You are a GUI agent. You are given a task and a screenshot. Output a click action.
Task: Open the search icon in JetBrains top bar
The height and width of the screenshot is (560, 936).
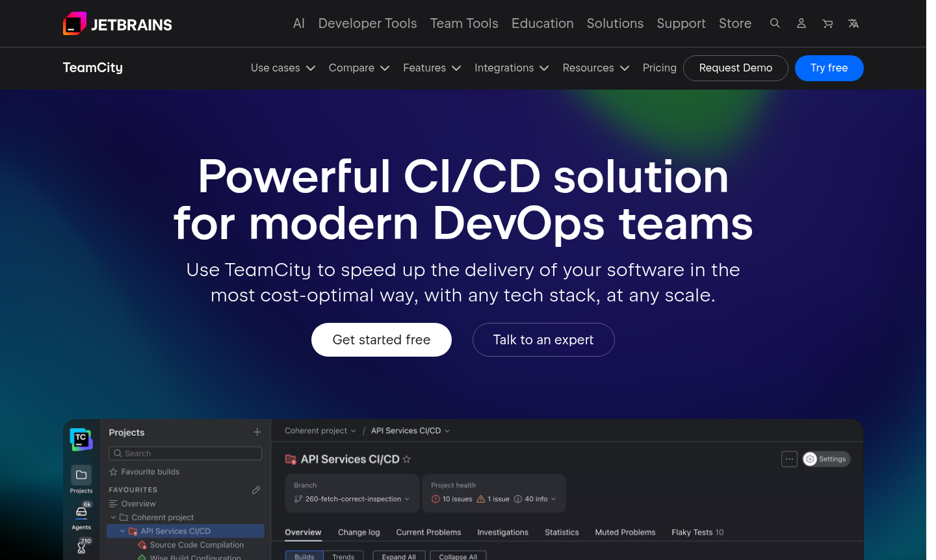[x=775, y=23]
